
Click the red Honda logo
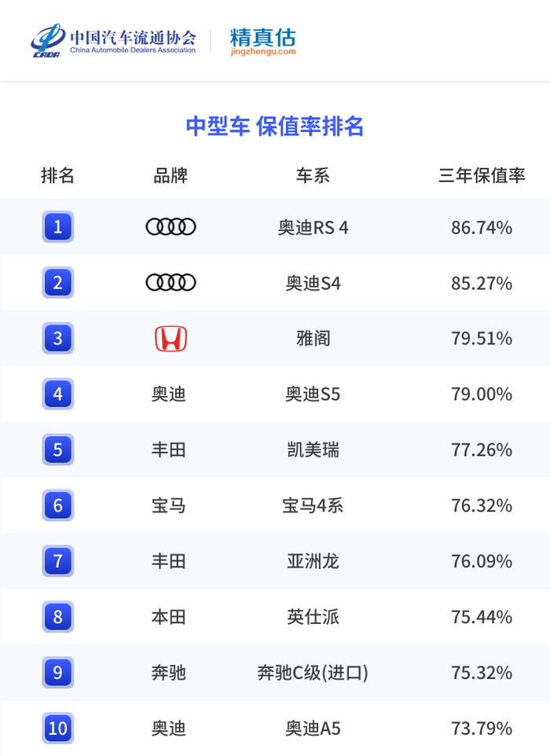pos(170,339)
